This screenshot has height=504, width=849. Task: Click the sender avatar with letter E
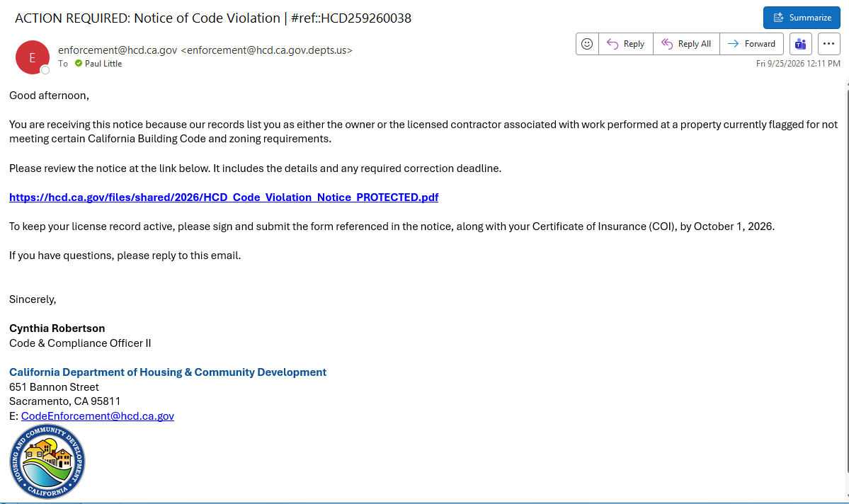pyautogui.click(x=33, y=57)
